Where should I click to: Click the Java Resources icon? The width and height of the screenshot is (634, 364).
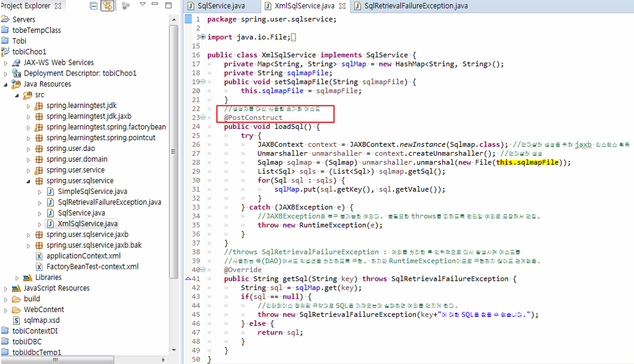[x=17, y=84]
